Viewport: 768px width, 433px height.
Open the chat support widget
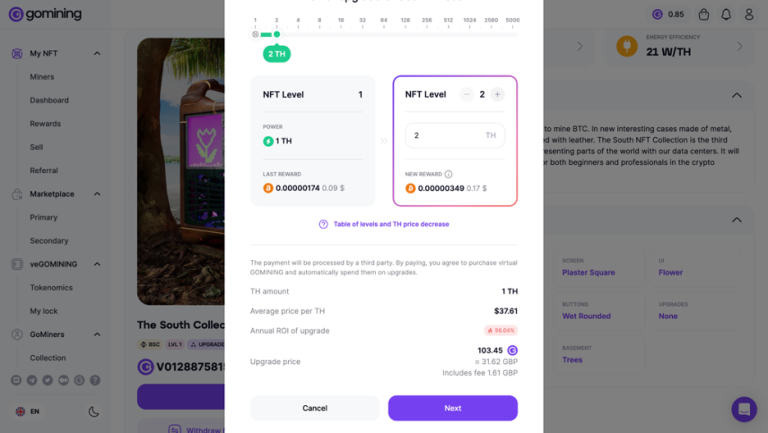pos(743,409)
